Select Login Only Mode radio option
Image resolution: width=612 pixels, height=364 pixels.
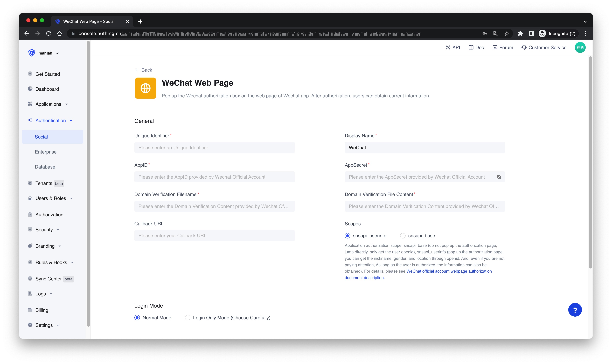click(x=187, y=318)
